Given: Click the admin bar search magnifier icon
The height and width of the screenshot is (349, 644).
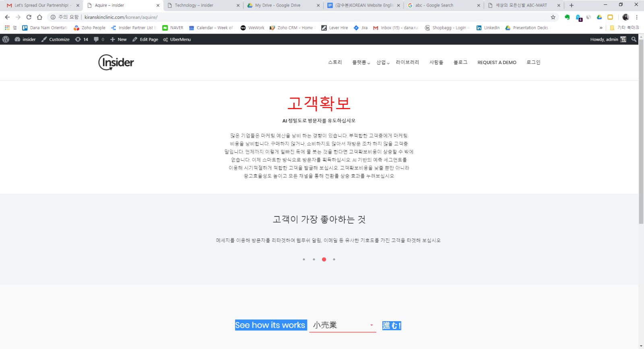Looking at the screenshot, I should (634, 39).
